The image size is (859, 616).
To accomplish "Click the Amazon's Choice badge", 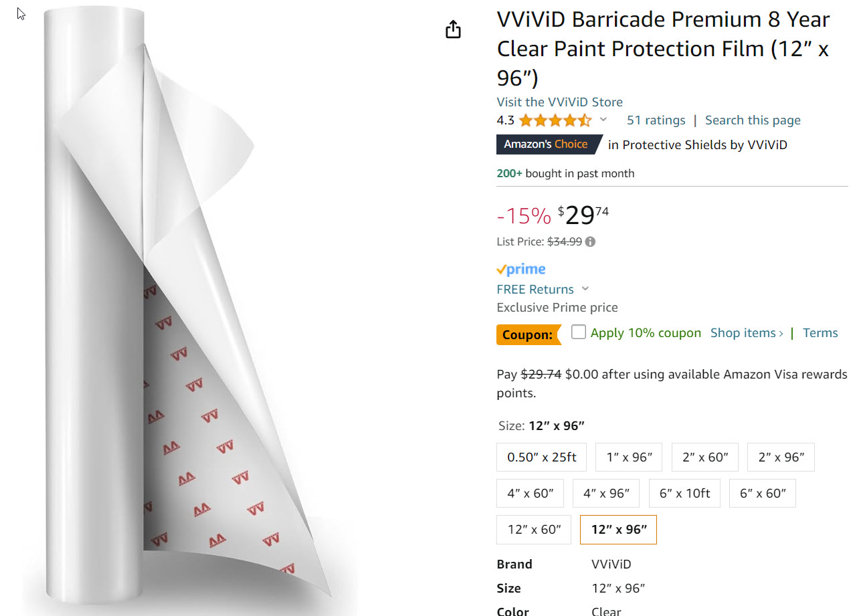I will tap(546, 144).
